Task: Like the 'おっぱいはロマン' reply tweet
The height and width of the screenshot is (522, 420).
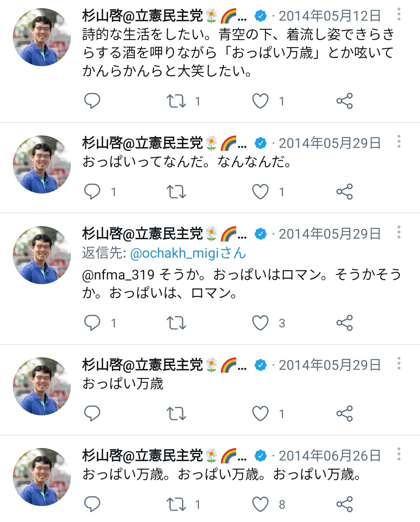Action: 260,323
